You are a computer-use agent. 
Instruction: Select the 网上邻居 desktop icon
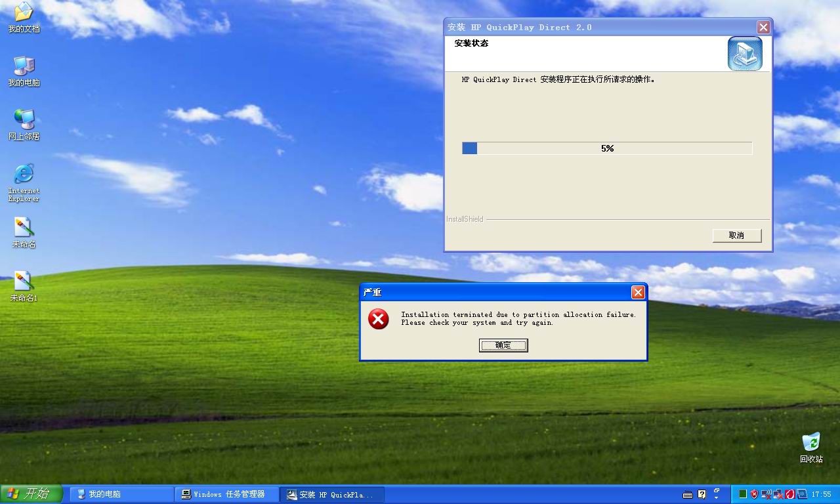(24, 125)
